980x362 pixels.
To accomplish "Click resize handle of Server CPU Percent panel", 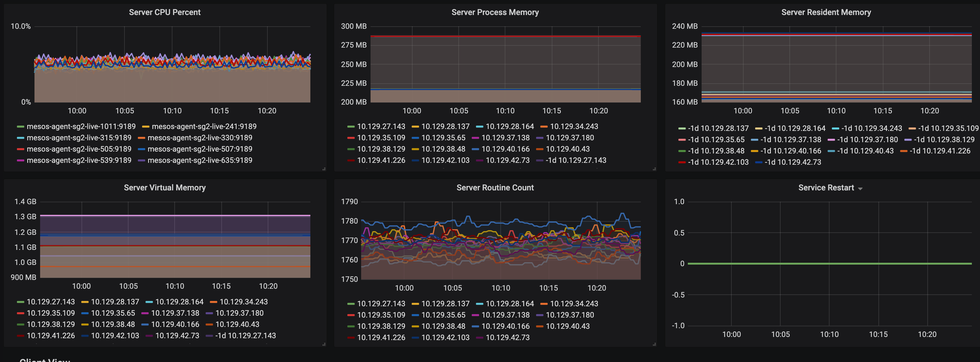I will tap(324, 169).
